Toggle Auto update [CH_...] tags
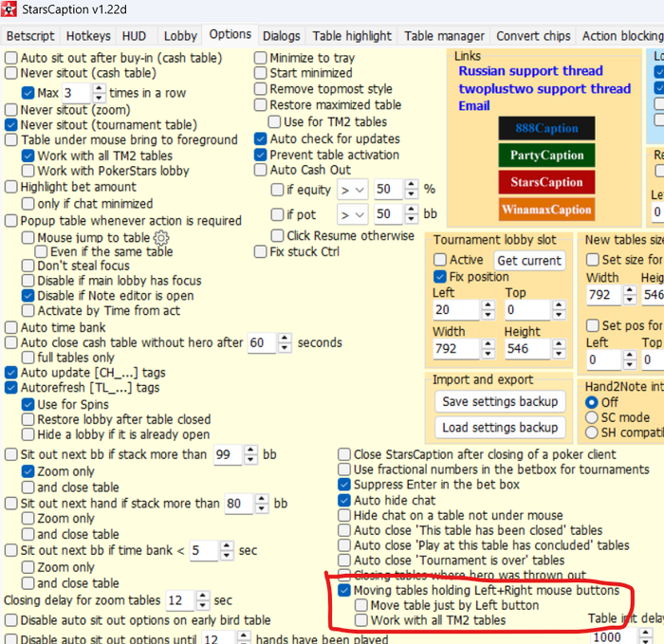Viewport: 664px width, 644px height. [x=11, y=373]
